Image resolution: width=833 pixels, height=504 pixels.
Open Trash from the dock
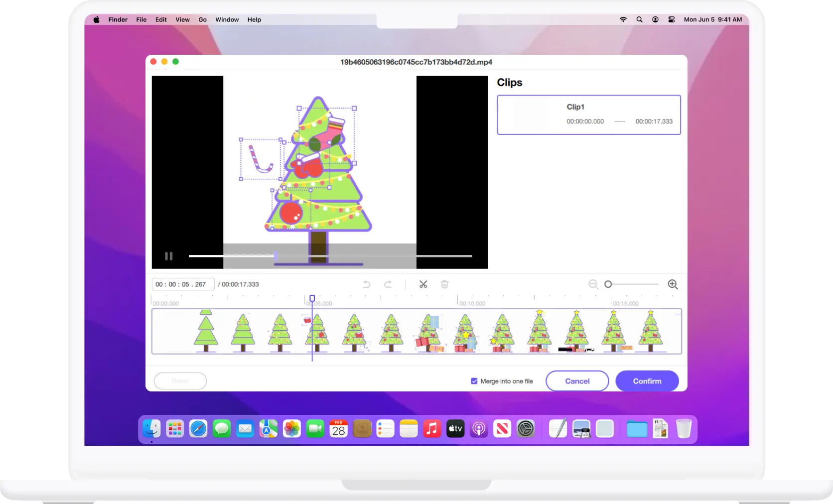(684, 428)
